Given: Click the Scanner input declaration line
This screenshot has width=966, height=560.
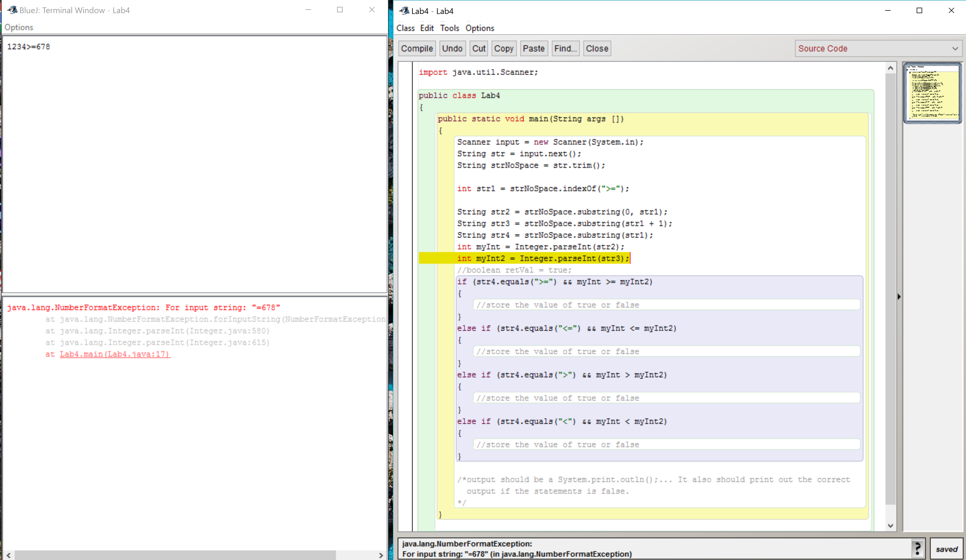Looking at the screenshot, I should click(550, 142).
